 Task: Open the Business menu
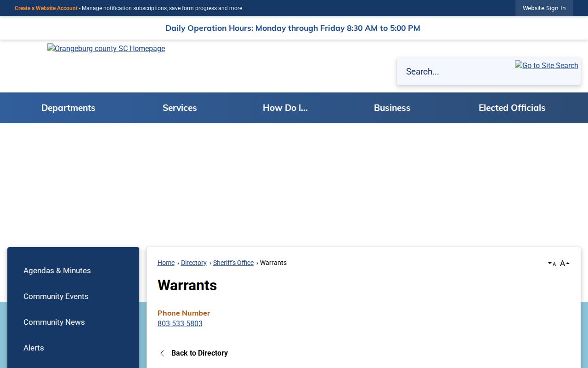[392, 108]
